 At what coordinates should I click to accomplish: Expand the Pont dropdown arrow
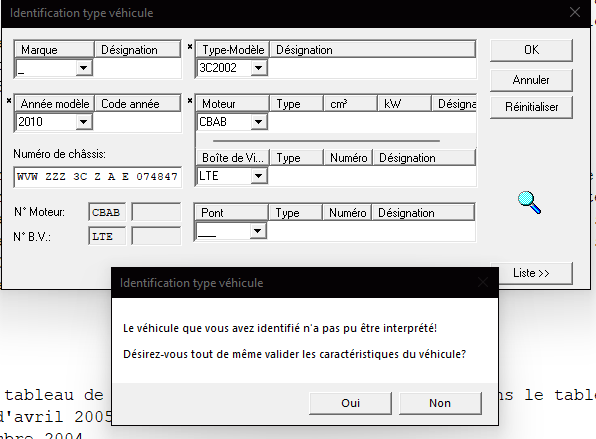click(x=257, y=231)
